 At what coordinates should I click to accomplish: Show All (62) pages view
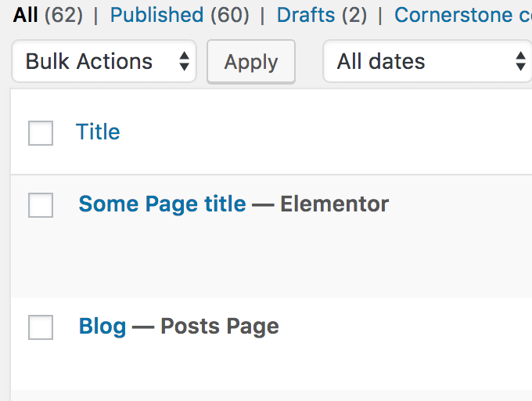48,15
